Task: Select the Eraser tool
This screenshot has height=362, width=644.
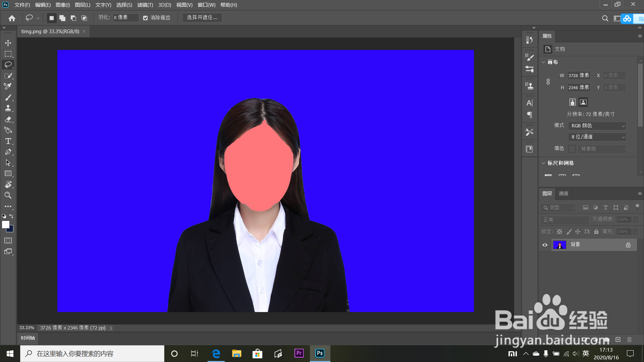Action: click(x=8, y=119)
